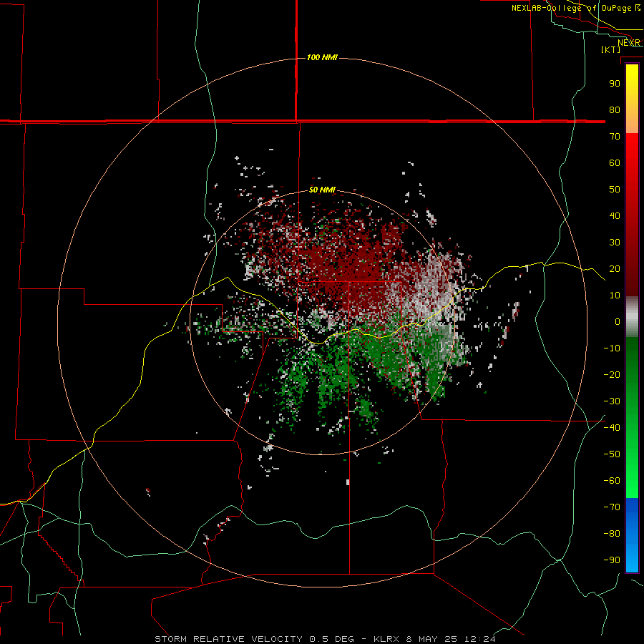Click the '-20' value on the color scale

tap(612, 375)
